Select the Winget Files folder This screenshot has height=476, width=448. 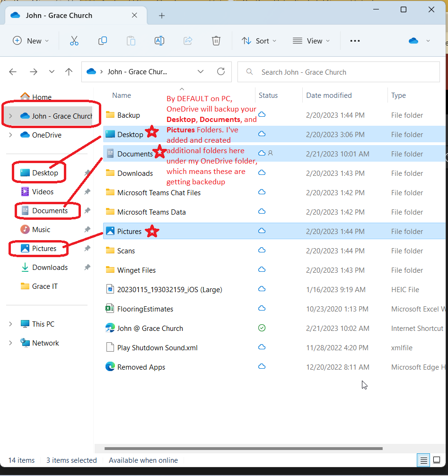tap(136, 270)
